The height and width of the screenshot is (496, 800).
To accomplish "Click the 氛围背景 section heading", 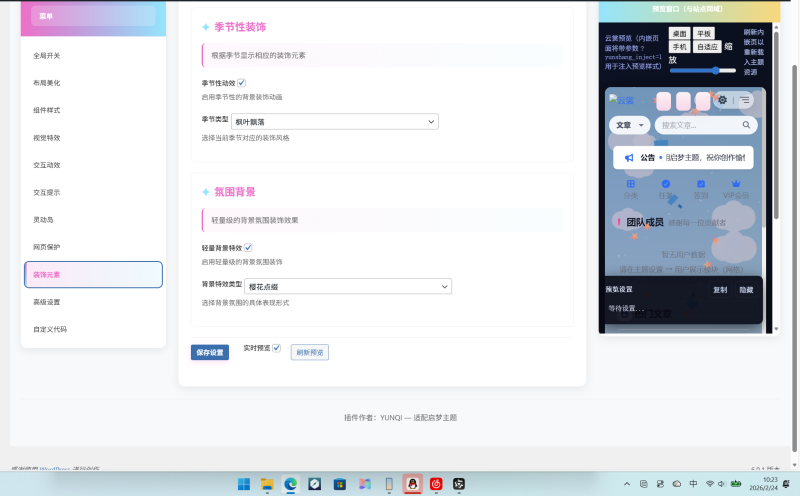I will [x=235, y=192].
